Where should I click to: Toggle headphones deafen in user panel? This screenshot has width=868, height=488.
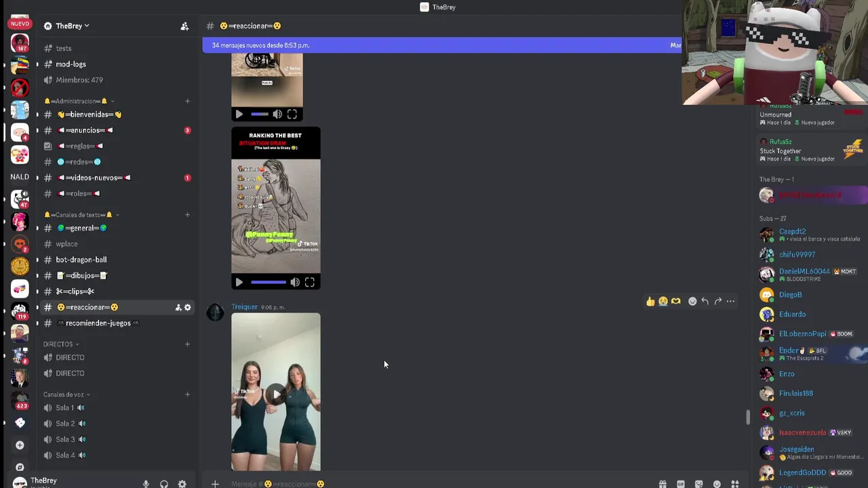163,484
